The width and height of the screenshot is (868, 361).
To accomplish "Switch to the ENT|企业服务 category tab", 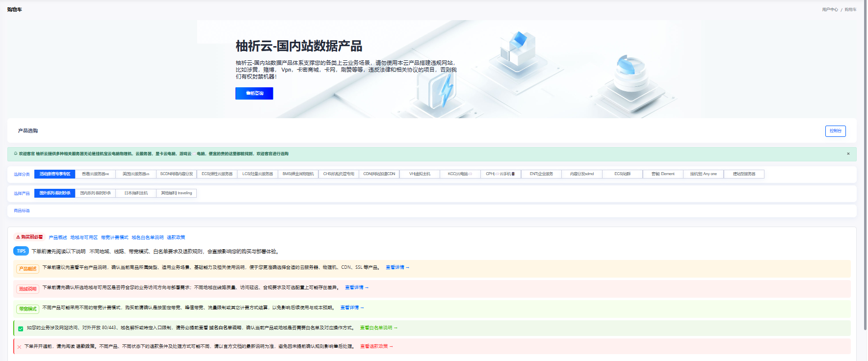I will pos(542,174).
